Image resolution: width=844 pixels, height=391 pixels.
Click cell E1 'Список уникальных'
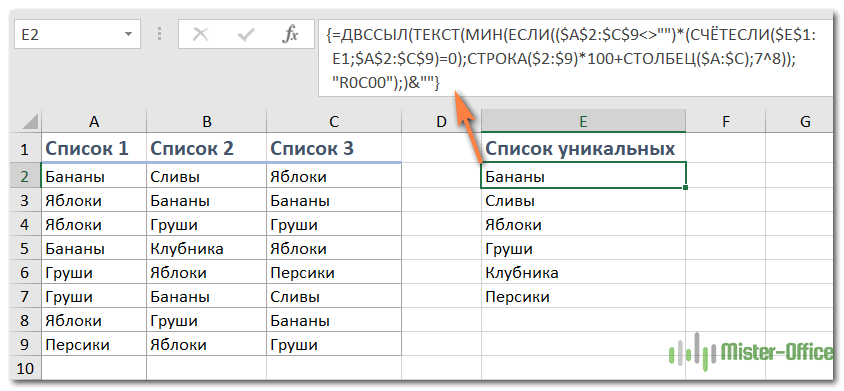583,149
